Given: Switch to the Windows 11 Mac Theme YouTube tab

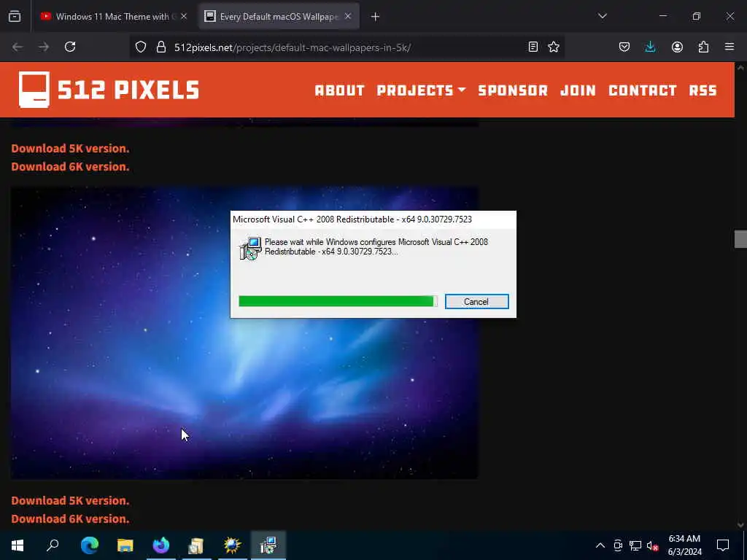Looking at the screenshot, I should point(113,16).
